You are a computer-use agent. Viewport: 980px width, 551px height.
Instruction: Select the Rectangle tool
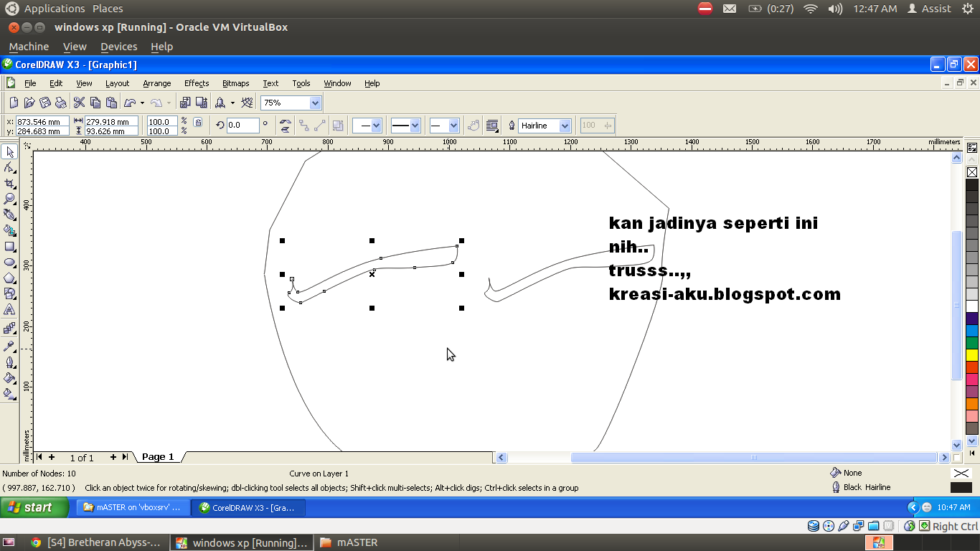(x=9, y=246)
